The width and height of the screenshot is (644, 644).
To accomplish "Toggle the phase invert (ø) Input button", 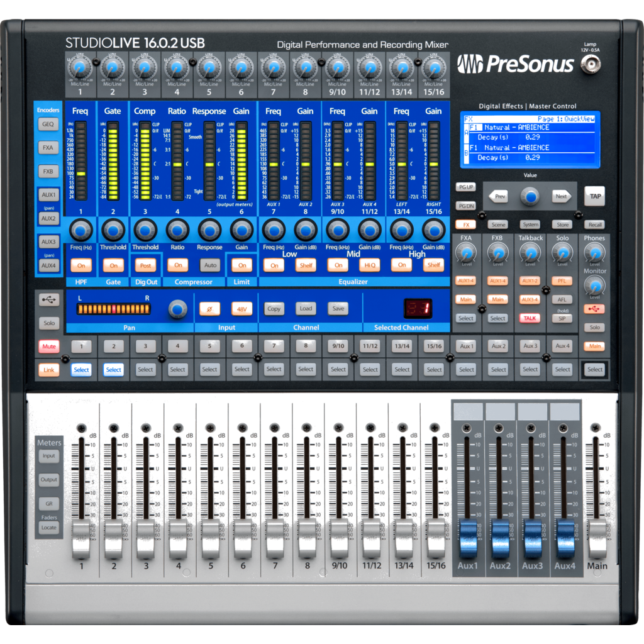I will (209, 308).
